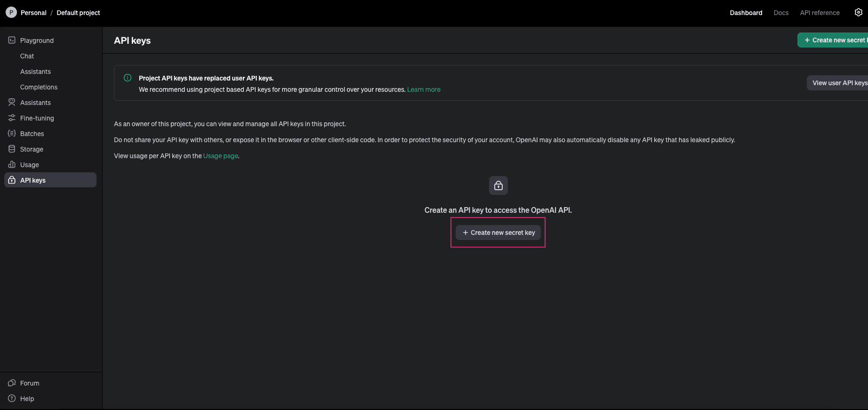Click the Batches icon in sidebar
The width and height of the screenshot is (868, 410).
(12, 134)
